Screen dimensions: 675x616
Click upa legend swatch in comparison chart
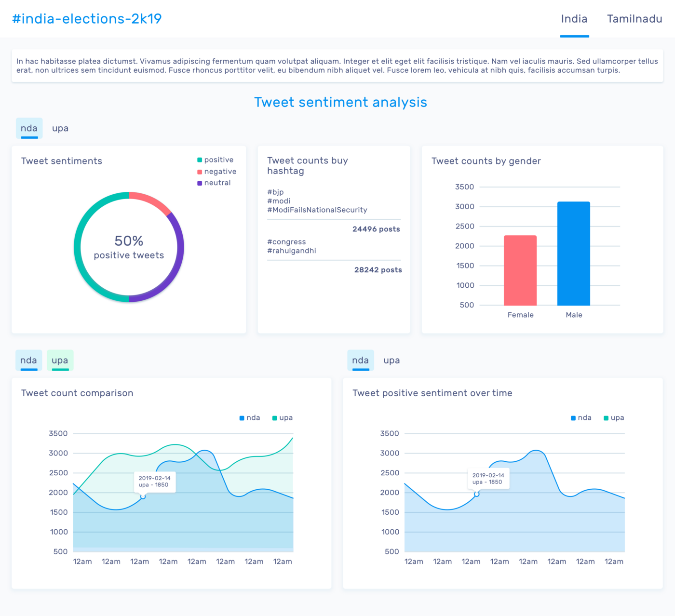point(275,418)
